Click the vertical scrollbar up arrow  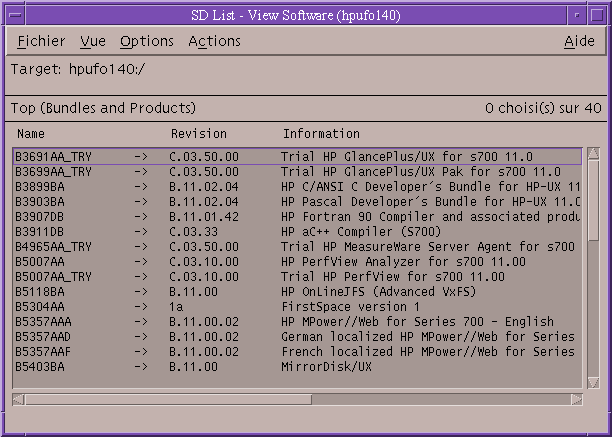tap(593, 153)
